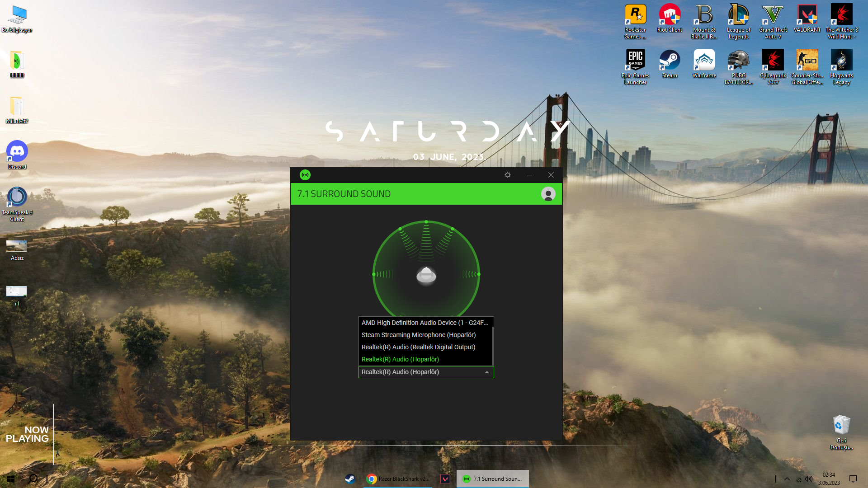This screenshot has height=488, width=868.
Task: Open Windows notification center icon
Action: point(853,479)
